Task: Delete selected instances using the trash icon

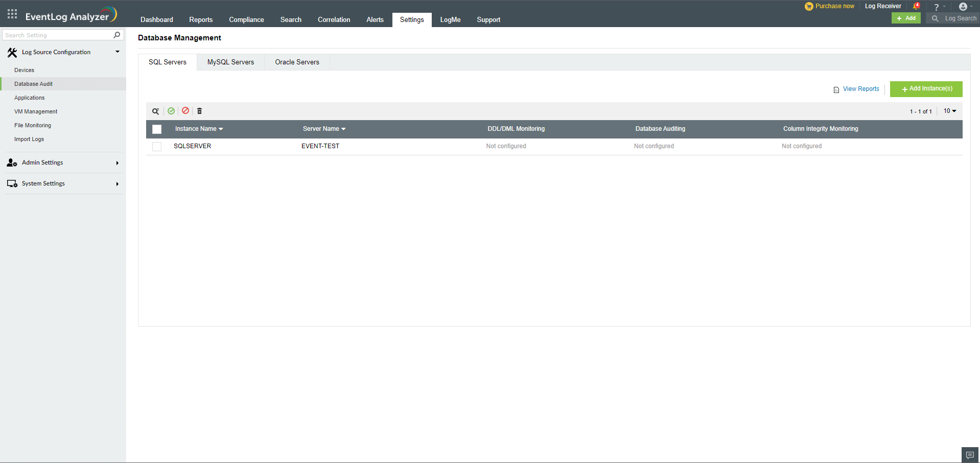Action: coord(199,111)
